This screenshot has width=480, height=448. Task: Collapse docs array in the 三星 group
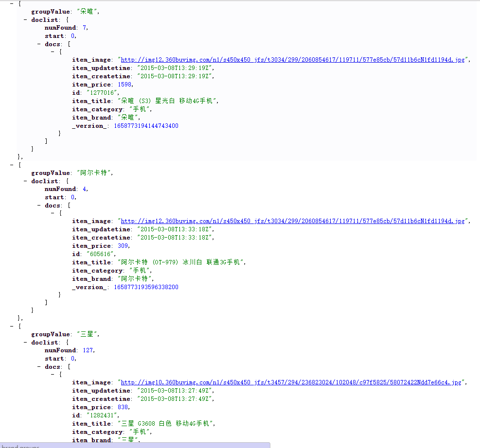(39, 367)
